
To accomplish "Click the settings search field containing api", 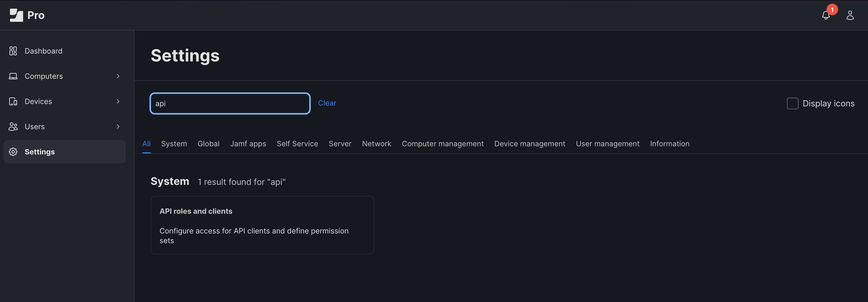I will (230, 103).
